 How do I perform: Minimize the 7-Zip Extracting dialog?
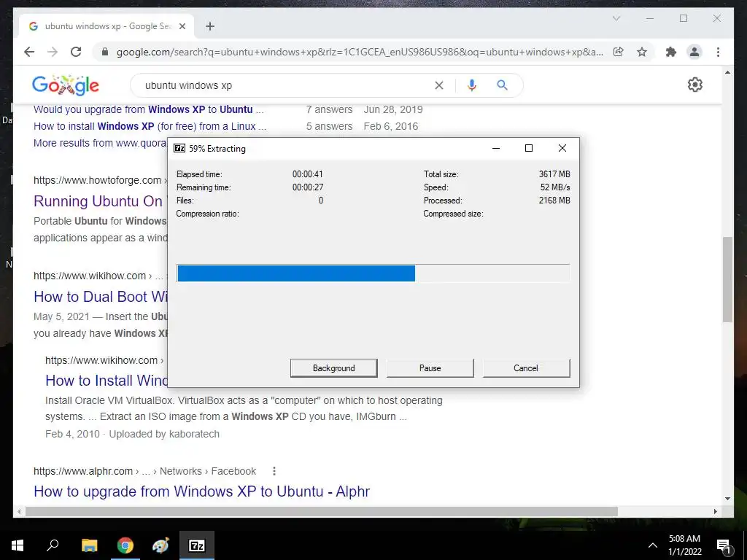click(496, 148)
